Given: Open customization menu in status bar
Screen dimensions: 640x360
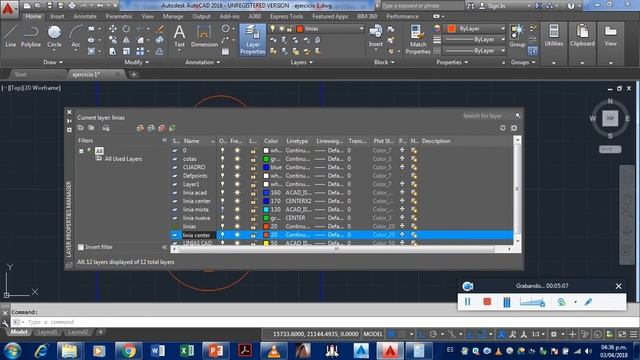Looking at the screenshot, I should pos(633,334).
